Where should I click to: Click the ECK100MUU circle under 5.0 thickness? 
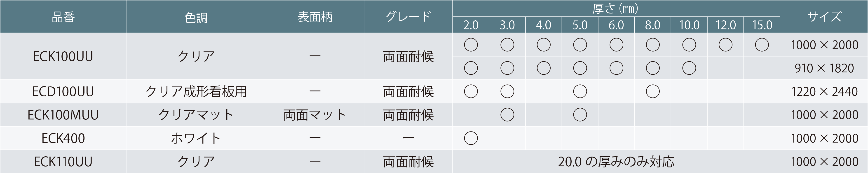click(x=580, y=115)
